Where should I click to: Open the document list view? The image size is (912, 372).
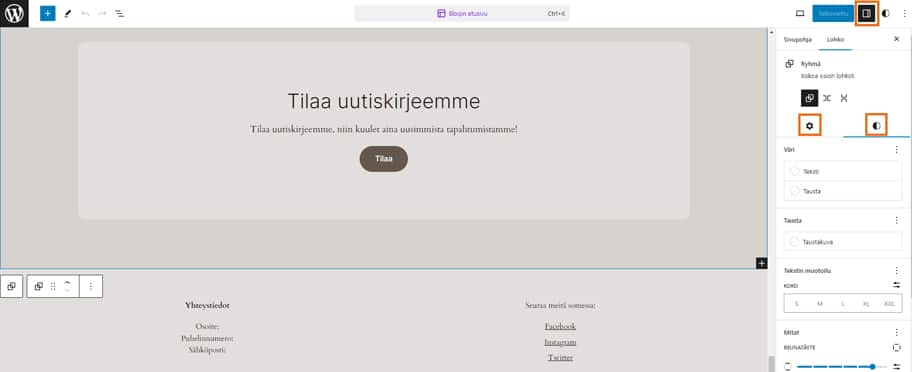119,13
